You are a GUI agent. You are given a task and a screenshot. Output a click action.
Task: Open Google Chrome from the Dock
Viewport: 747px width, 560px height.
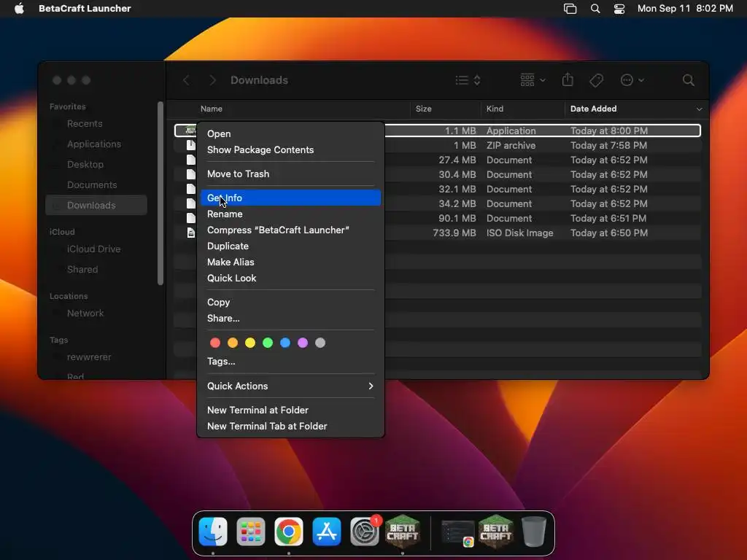[x=289, y=531]
